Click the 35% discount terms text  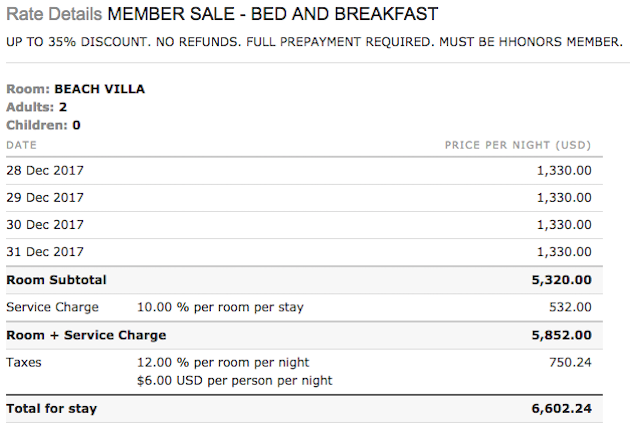click(314, 42)
